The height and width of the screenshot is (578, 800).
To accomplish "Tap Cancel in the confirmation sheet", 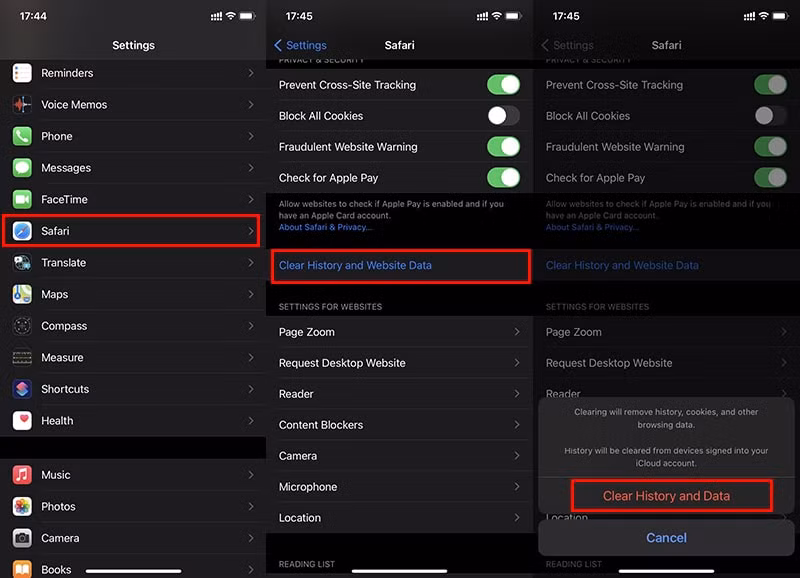I will click(666, 538).
